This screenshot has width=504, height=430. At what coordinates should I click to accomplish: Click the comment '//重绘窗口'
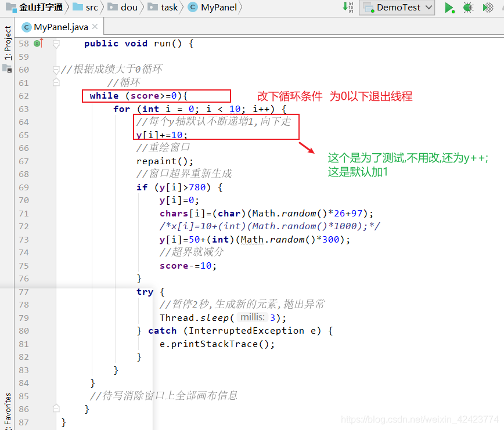pyautogui.click(x=163, y=147)
